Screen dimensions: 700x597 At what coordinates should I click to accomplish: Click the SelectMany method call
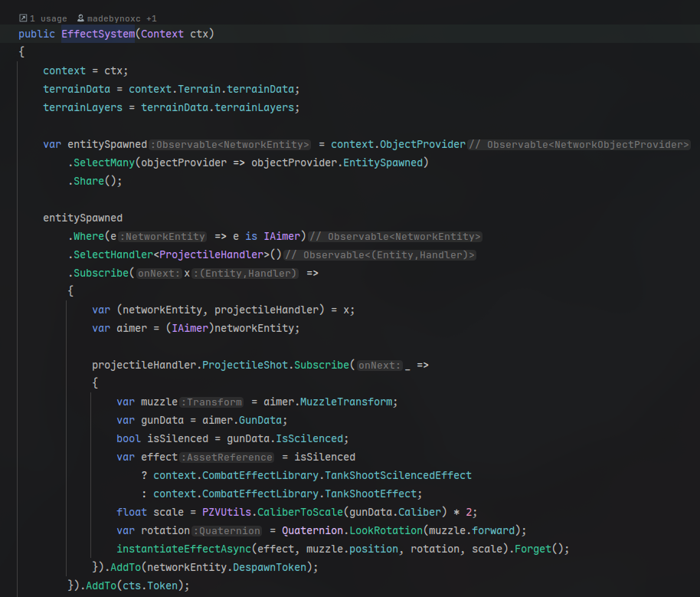[x=104, y=162]
